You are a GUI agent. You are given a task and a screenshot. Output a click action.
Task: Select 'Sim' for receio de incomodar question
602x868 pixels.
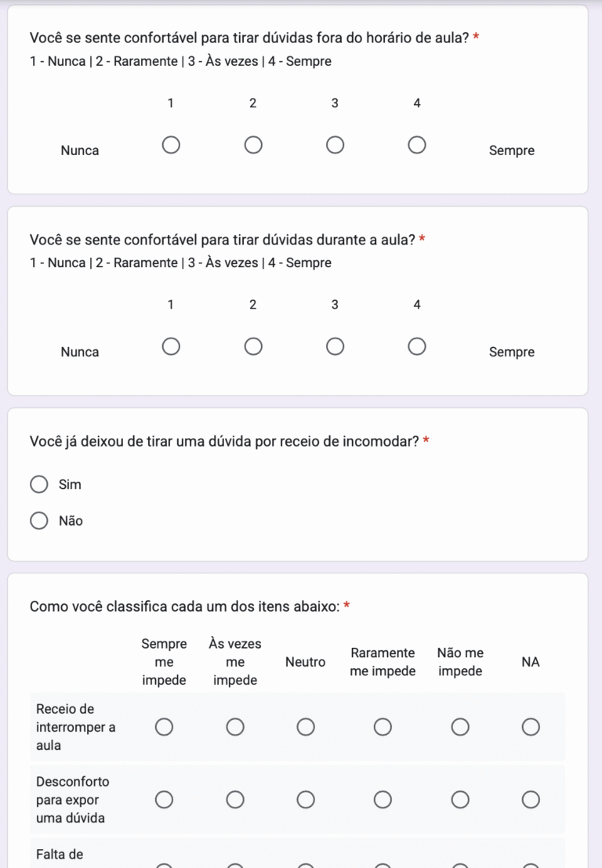coord(39,485)
